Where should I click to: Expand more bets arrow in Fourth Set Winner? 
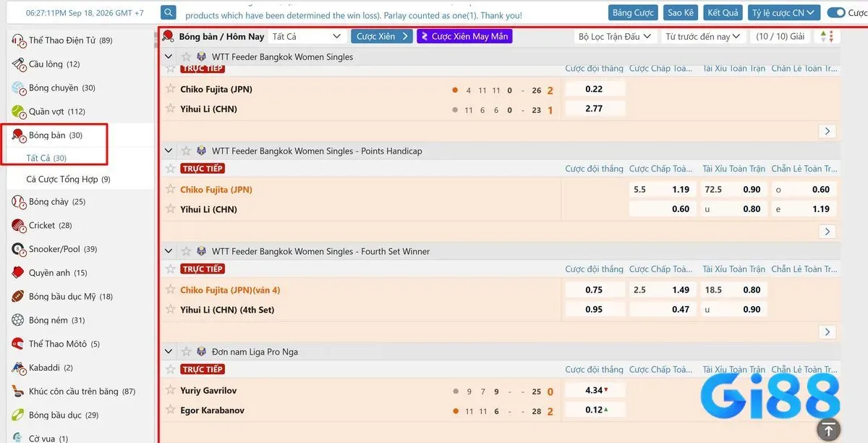pyautogui.click(x=827, y=332)
